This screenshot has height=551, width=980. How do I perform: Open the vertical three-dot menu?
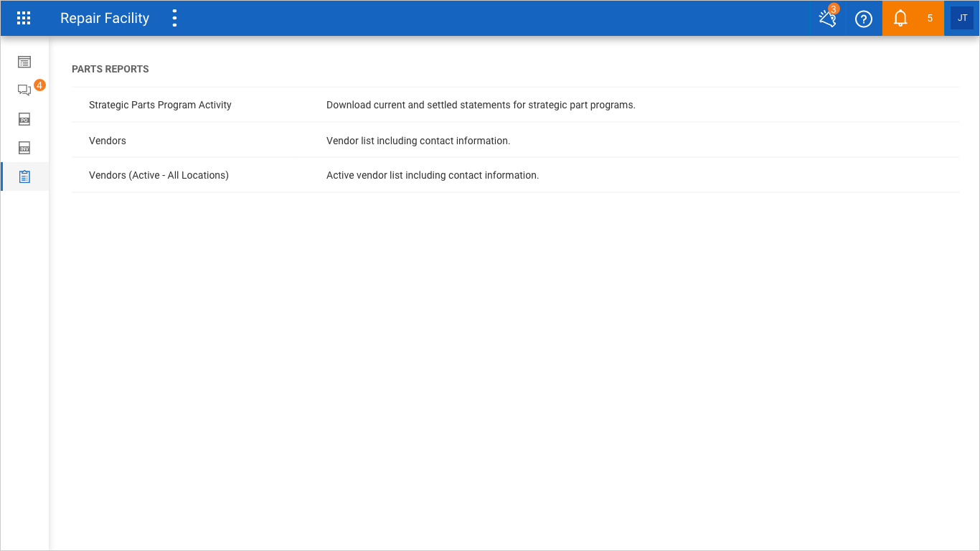[174, 19]
